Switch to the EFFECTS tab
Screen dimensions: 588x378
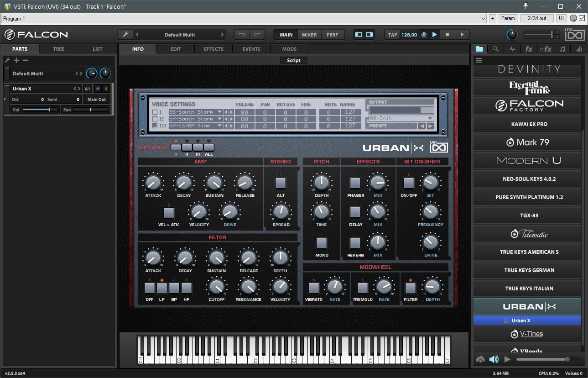pyautogui.click(x=213, y=49)
